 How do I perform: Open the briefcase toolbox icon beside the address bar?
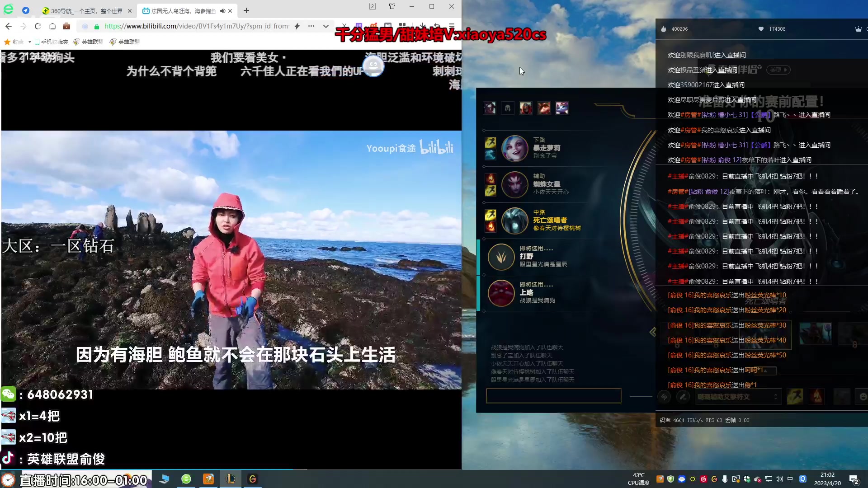tap(66, 26)
